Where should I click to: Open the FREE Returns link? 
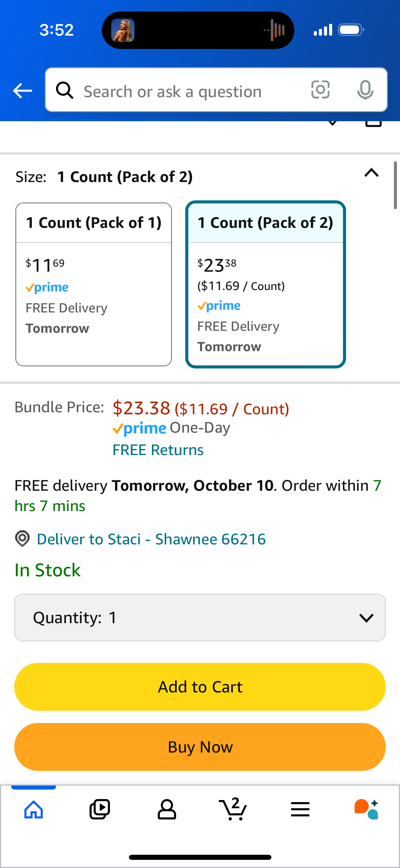point(158,450)
